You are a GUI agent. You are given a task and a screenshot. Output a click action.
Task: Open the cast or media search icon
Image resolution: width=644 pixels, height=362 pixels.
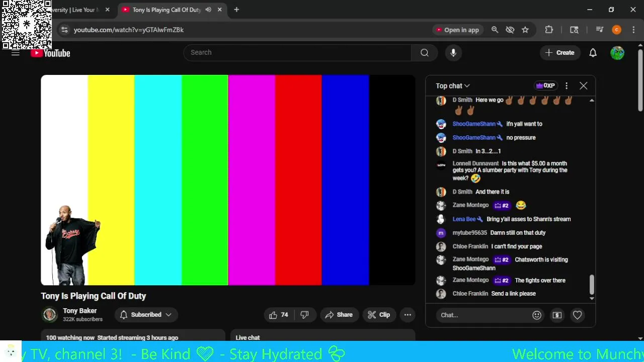[574, 30]
